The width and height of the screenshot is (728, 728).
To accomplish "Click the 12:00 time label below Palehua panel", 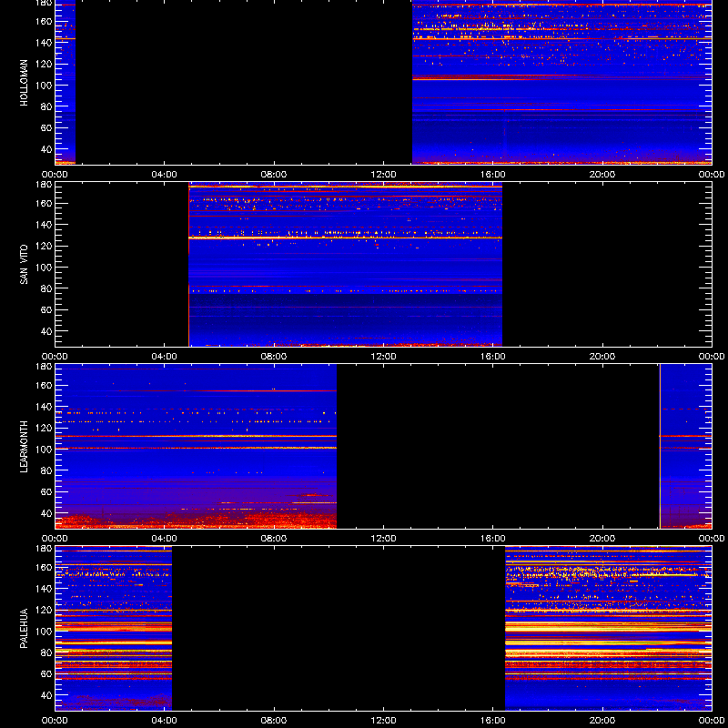I will pos(383,721).
